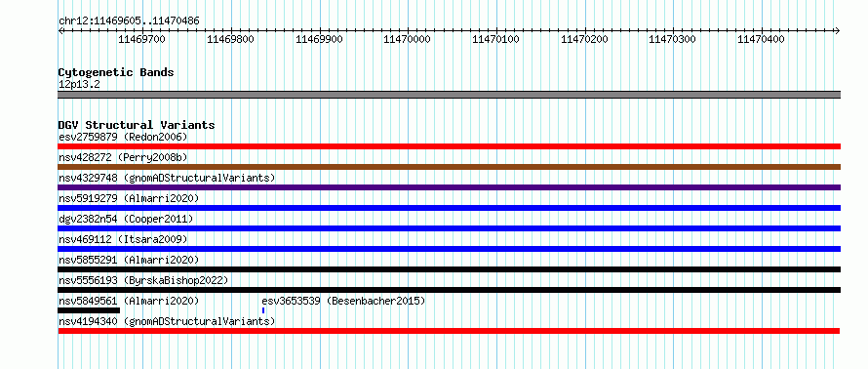
Task: Open dgv2382n54 (Cooper2011) label
Action: [126, 219]
